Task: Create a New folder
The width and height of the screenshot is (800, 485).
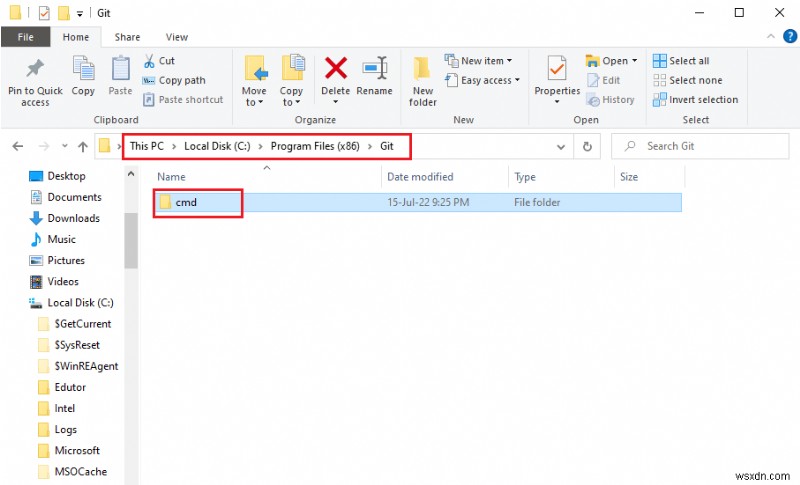Action: point(422,82)
